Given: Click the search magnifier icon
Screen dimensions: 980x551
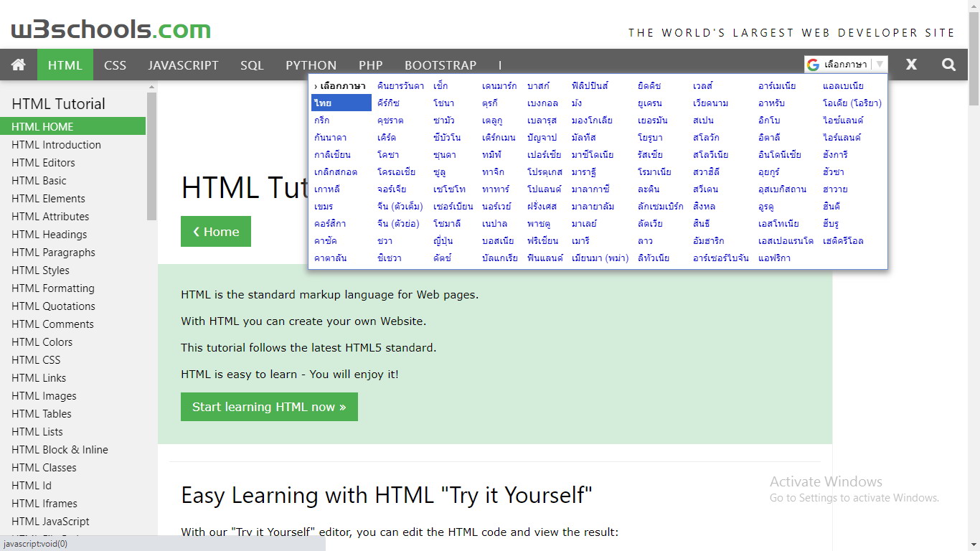Looking at the screenshot, I should coord(948,65).
